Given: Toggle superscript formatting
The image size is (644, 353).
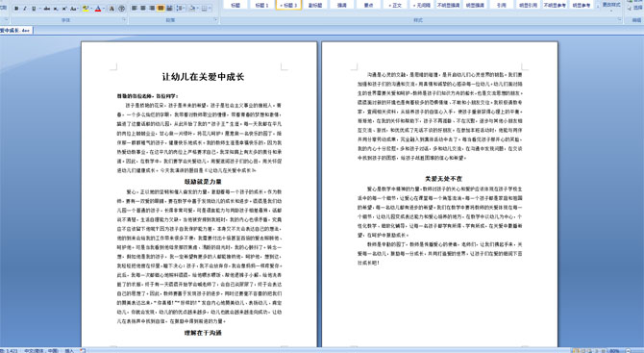Looking at the screenshot, I should [64, 9].
